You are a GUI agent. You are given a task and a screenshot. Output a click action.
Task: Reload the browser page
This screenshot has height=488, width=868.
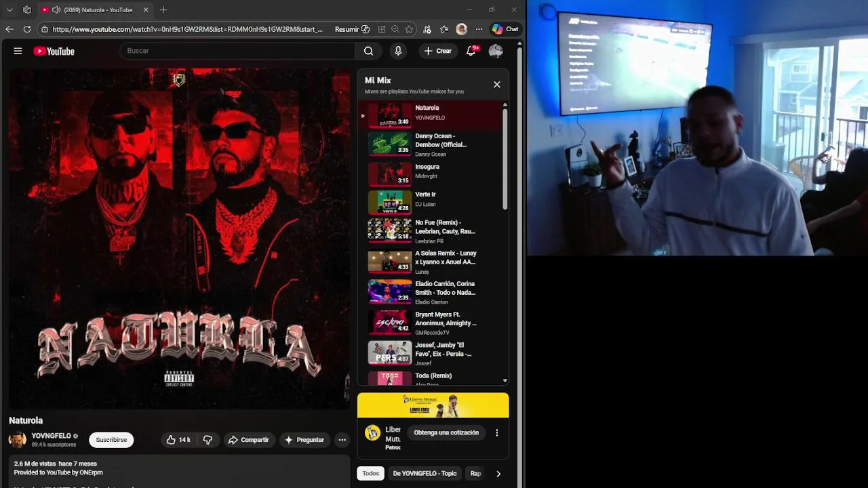coord(27,29)
